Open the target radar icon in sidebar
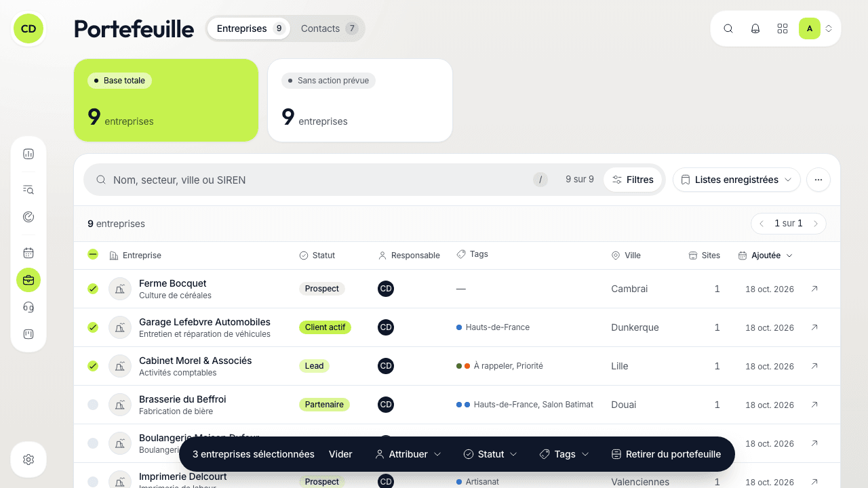 point(28,217)
